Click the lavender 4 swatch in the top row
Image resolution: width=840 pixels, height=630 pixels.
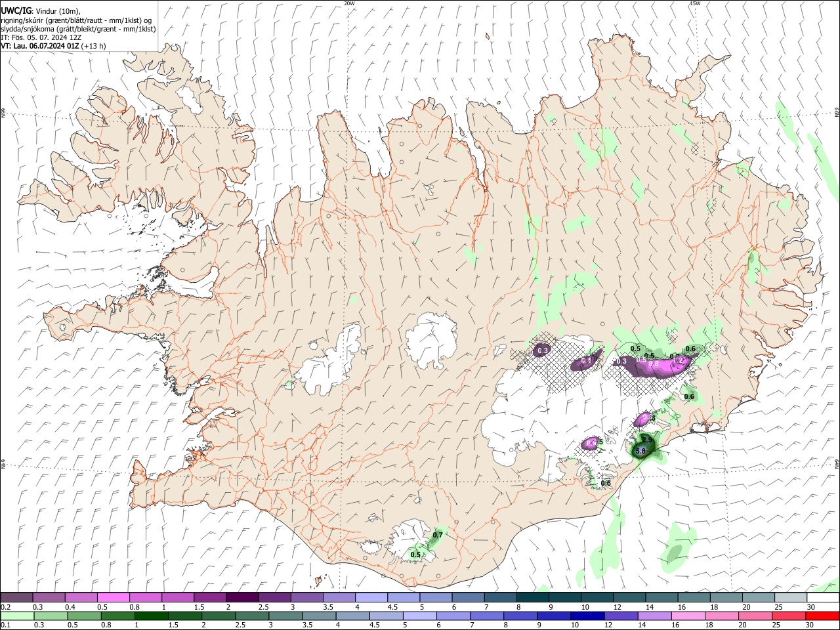click(371, 597)
